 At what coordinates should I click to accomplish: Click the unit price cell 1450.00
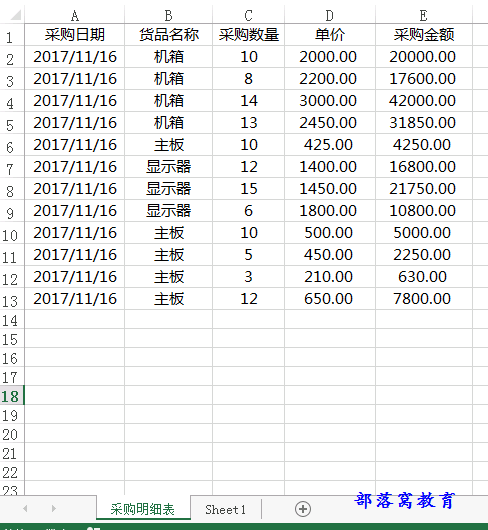(x=330, y=189)
